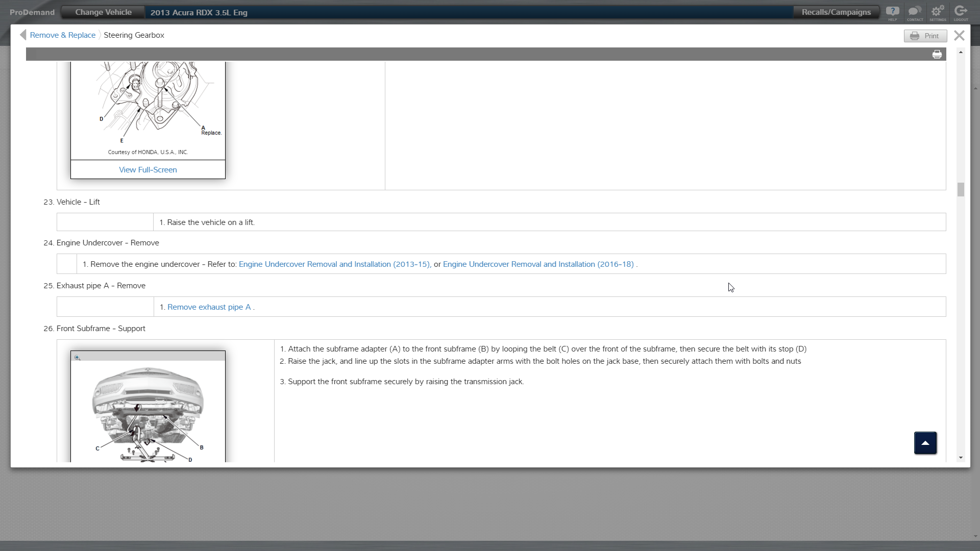Open the Contact chat icon
This screenshot has height=551, width=980.
pos(915,12)
